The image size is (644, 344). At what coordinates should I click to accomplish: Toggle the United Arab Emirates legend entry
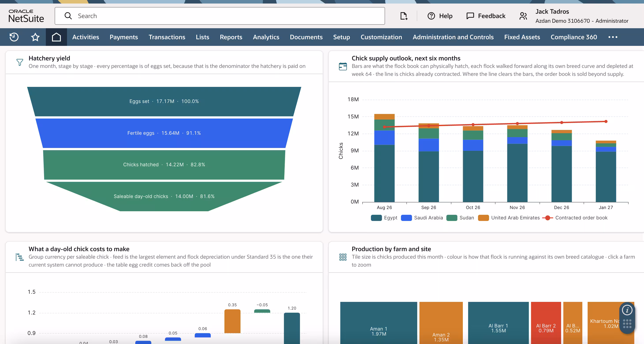click(x=509, y=218)
